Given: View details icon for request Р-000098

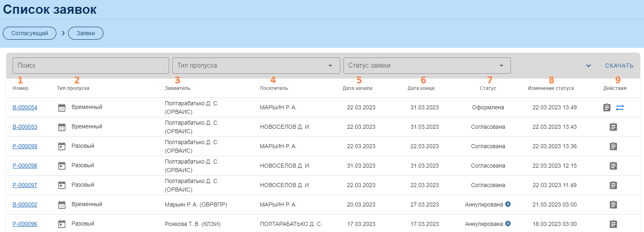Looking at the screenshot, I should click(613, 166).
